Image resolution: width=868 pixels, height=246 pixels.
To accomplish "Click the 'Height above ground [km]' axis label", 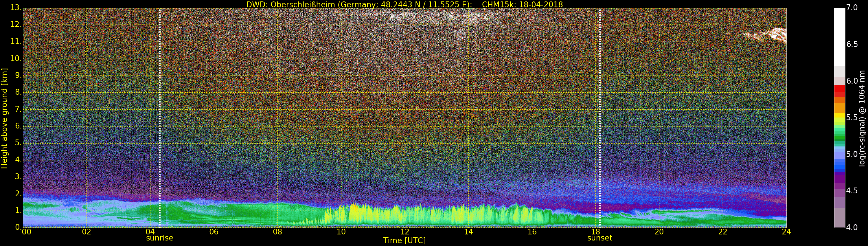I will point(4,118).
